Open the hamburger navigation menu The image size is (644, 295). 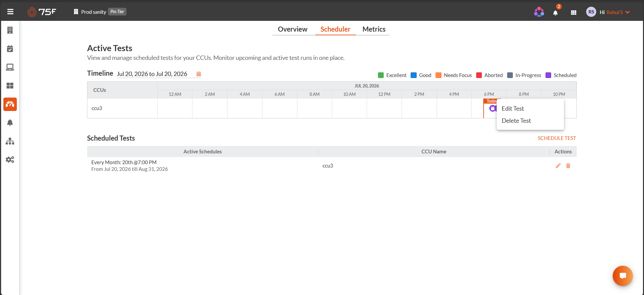tap(10, 12)
